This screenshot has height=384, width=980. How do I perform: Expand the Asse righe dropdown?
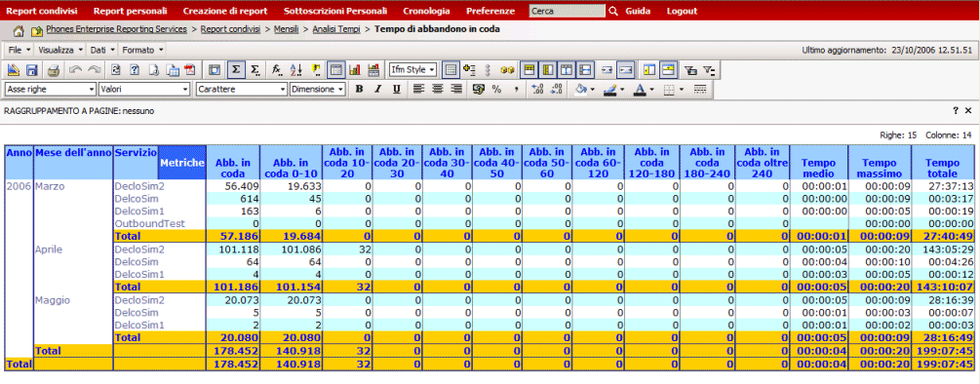point(92,90)
